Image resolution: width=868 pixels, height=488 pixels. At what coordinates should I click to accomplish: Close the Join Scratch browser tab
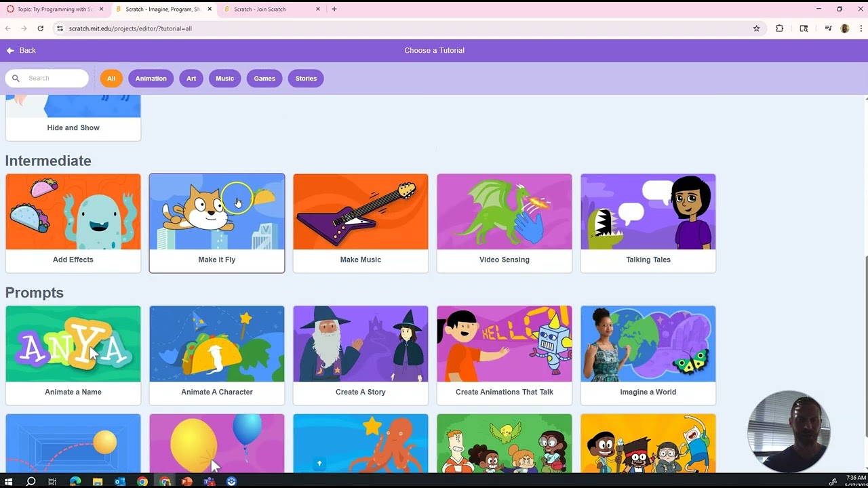[317, 9]
